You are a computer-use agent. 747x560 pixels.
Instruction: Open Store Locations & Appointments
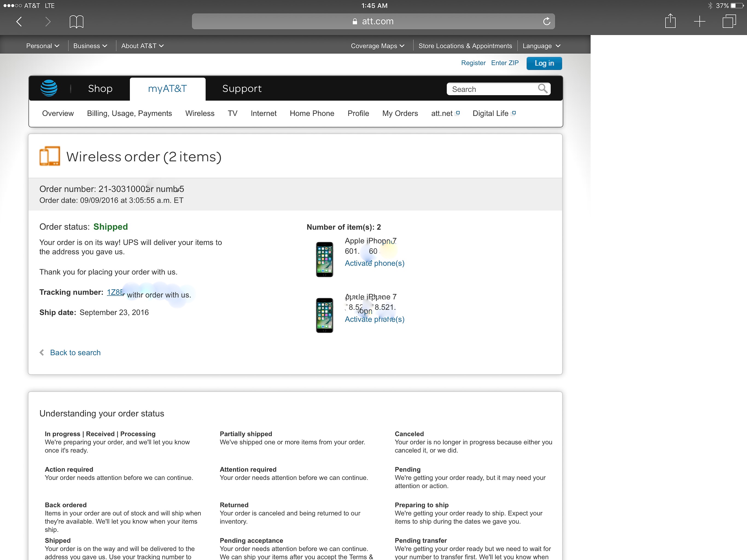tap(465, 46)
